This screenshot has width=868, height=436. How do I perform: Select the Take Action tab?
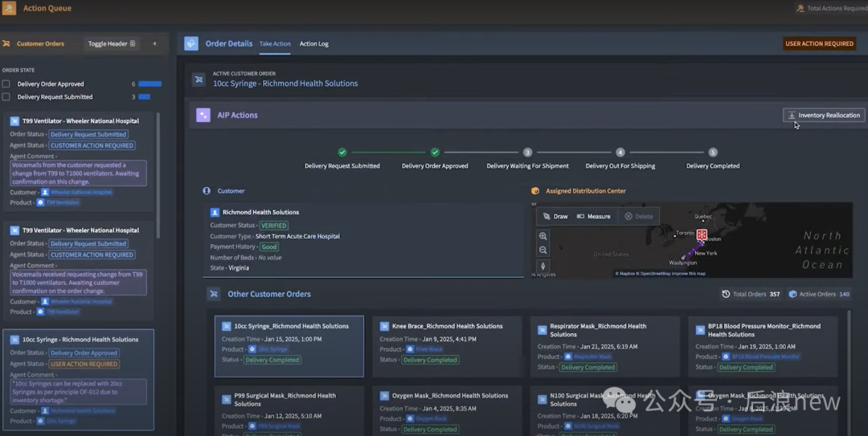tap(275, 44)
